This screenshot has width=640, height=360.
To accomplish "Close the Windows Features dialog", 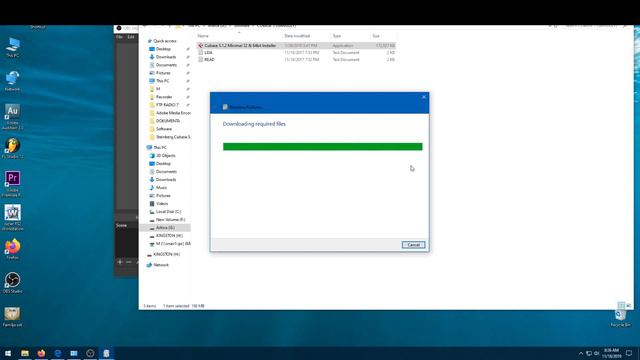I will click(424, 97).
